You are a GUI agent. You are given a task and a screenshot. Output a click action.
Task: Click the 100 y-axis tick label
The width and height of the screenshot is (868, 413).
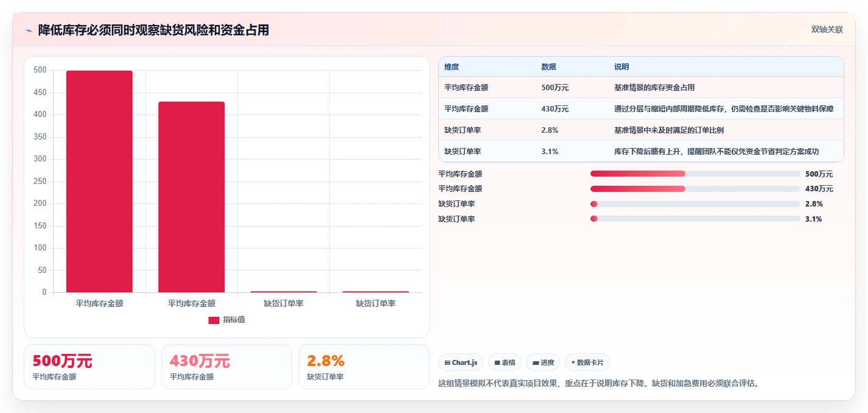coord(40,248)
